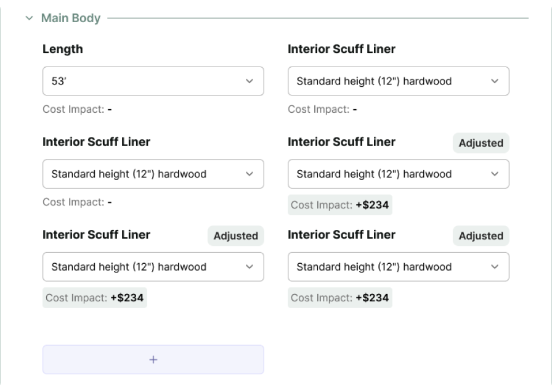Viewport: 552px width, 392px height.
Task: Click Adjusted badge in the second row
Action: 481,143
